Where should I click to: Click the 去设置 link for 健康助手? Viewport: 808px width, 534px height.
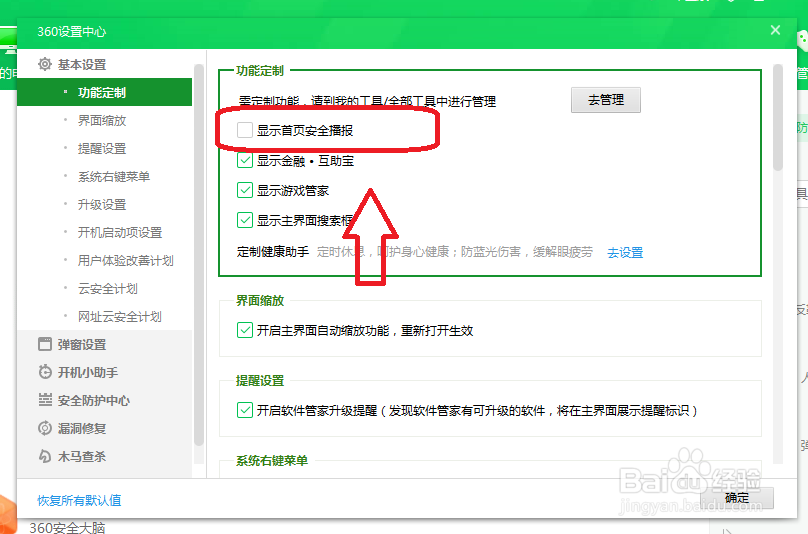click(x=625, y=253)
